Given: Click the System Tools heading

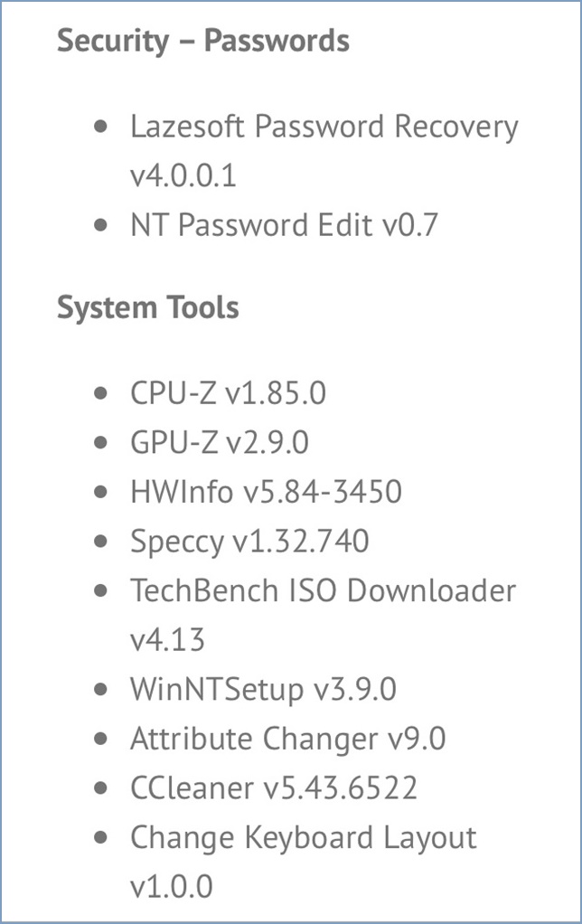Looking at the screenshot, I should click(x=148, y=307).
